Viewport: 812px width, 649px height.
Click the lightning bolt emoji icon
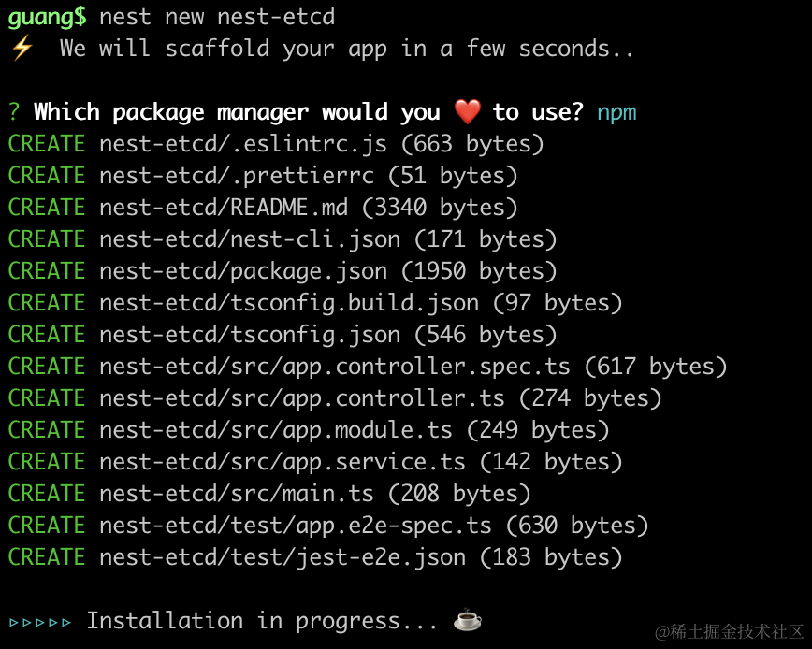22,49
